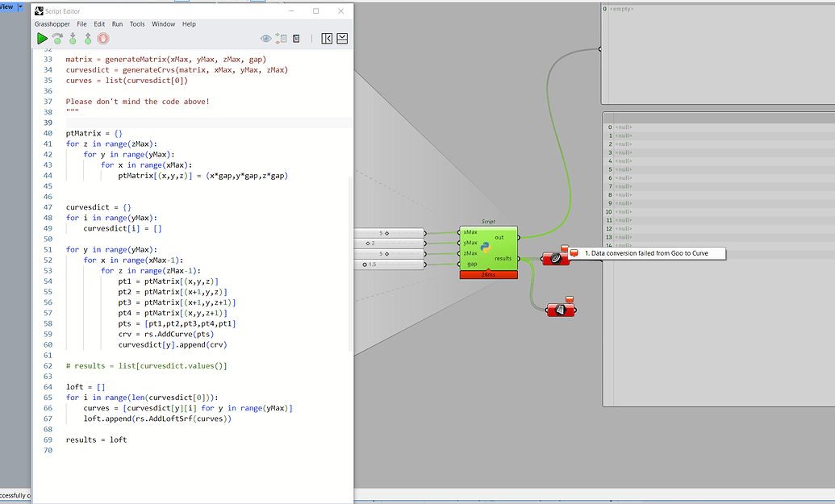Toggle the left panel collapse icon in the toolbar

coord(325,38)
